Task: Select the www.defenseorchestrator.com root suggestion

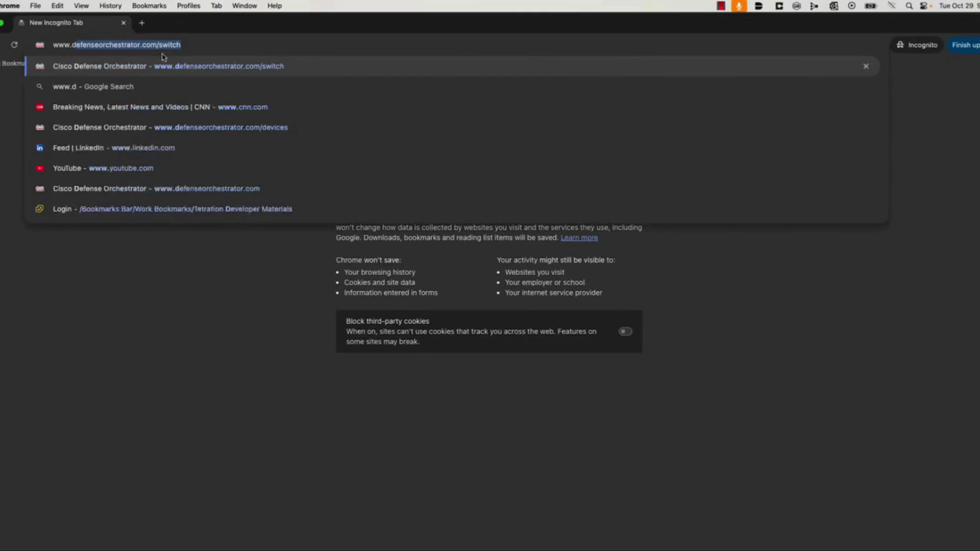Action: coord(452,189)
